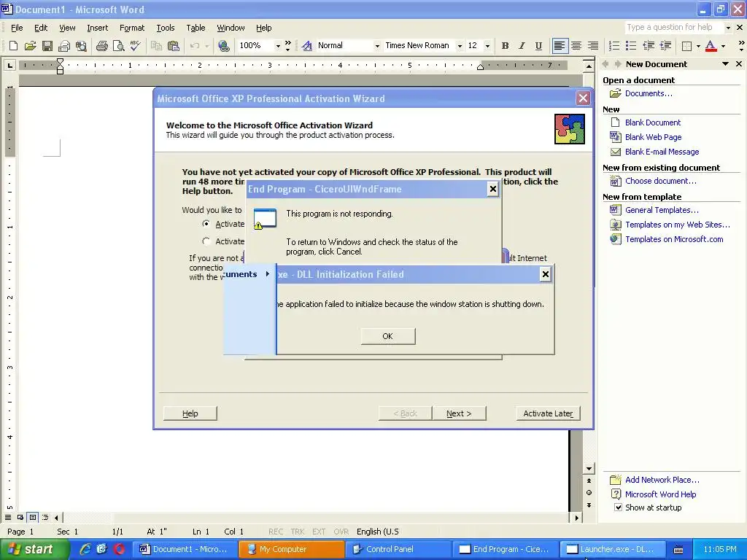The image size is (747, 560).
Task: Apply the red font color swatch
Action: click(x=711, y=46)
